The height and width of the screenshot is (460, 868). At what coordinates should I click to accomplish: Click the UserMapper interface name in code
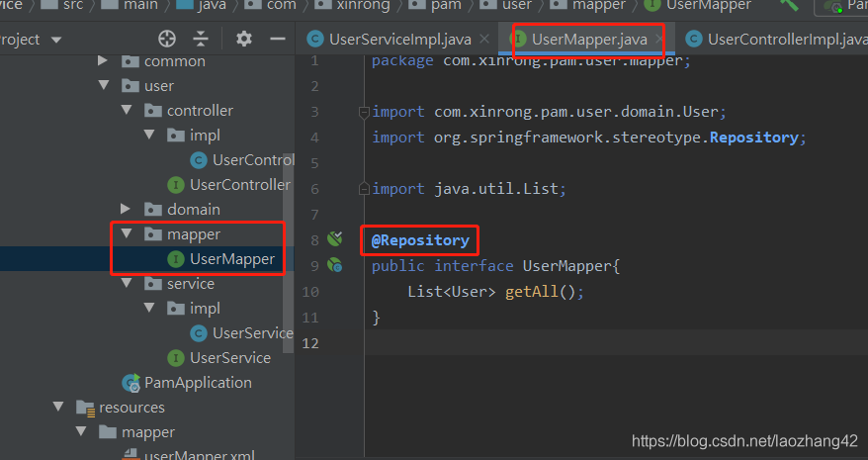coord(567,266)
